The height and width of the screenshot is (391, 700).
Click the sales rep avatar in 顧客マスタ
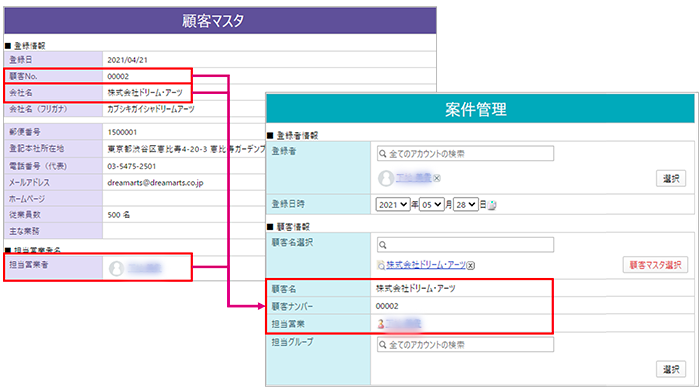tap(117, 268)
